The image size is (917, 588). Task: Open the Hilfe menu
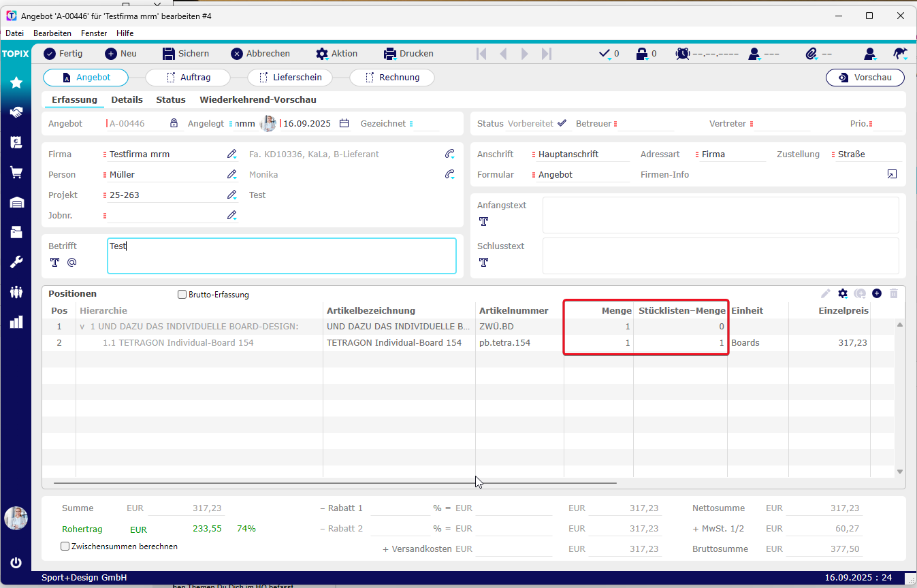point(125,33)
